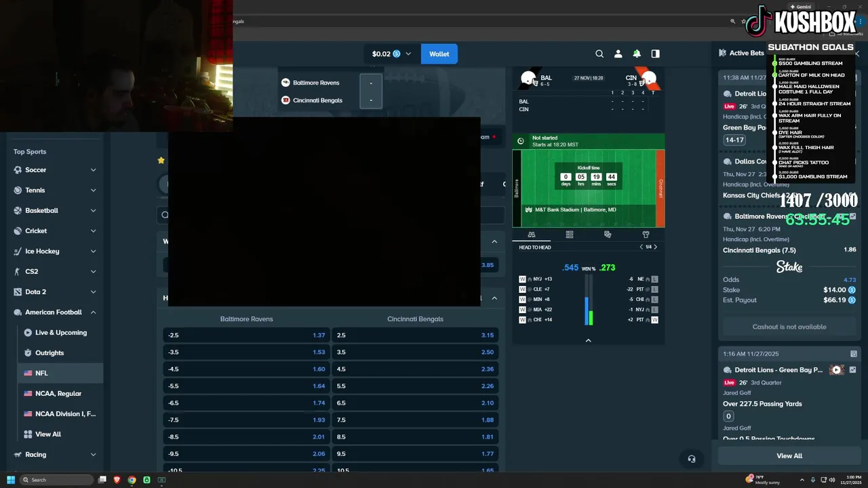Click the Racing horse icon
Screen dimensions: 868x488
(18, 455)
